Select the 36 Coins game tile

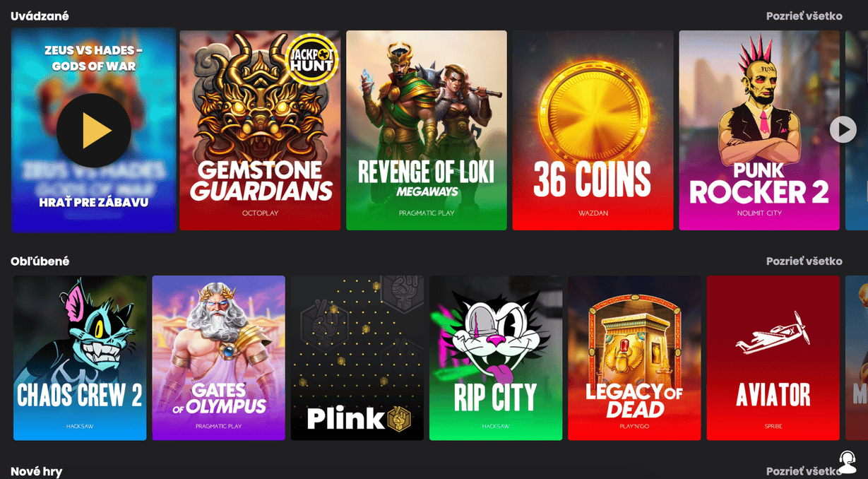coord(593,130)
